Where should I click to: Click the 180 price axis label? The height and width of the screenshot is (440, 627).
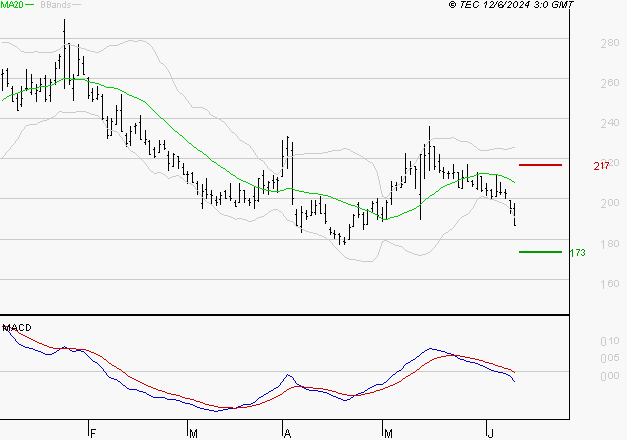pos(610,243)
